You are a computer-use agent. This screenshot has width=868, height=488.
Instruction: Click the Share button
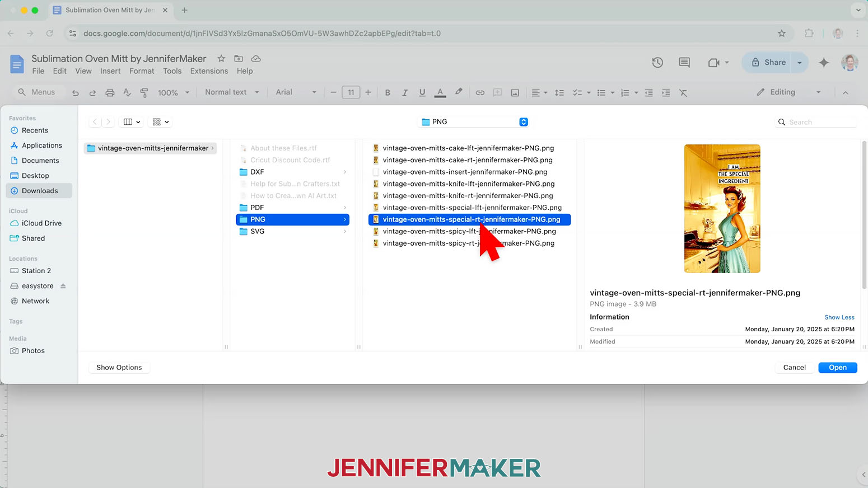[768, 63]
